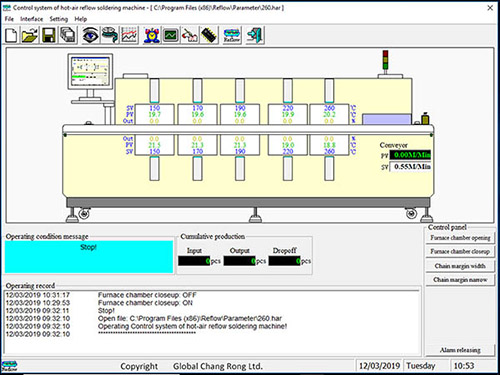Click the Reflow toolbar icon

click(232, 35)
